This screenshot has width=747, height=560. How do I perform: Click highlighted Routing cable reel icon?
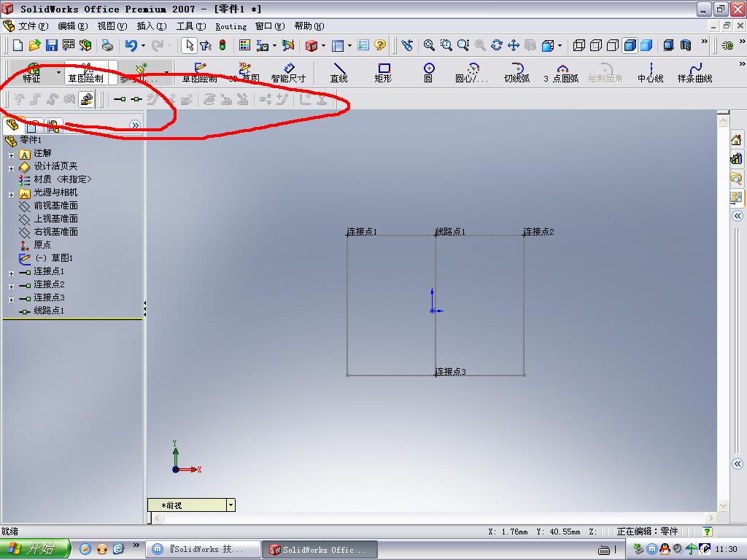tap(86, 99)
